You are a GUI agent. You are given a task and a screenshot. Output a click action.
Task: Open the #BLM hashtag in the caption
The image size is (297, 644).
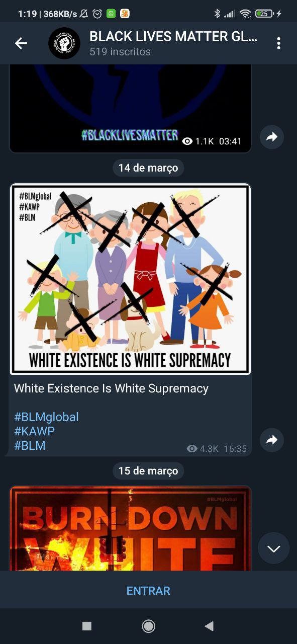(30, 445)
